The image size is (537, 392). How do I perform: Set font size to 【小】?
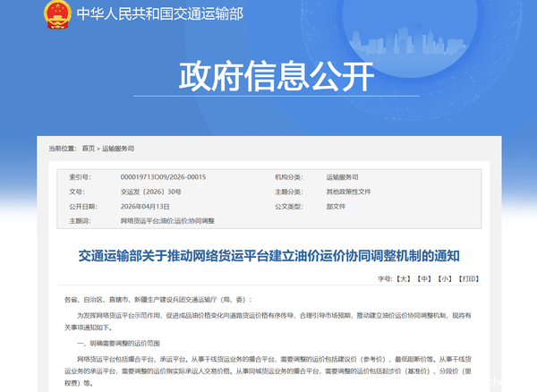[x=445, y=279]
